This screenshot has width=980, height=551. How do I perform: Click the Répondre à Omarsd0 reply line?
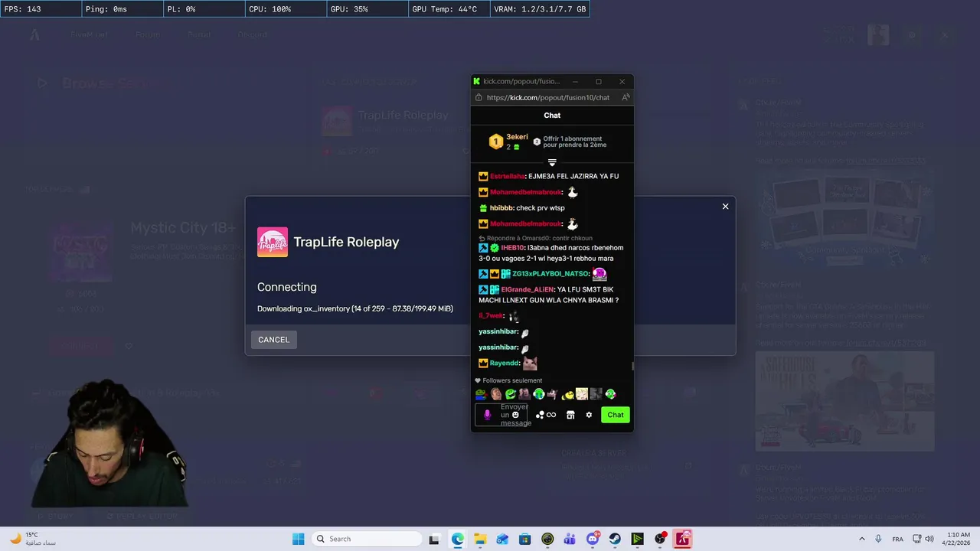point(535,238)
